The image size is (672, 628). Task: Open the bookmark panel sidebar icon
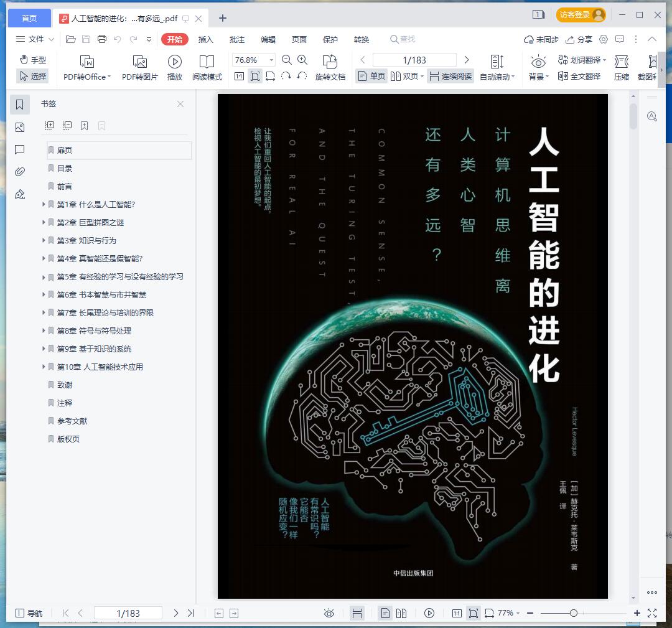coord(20,104)
